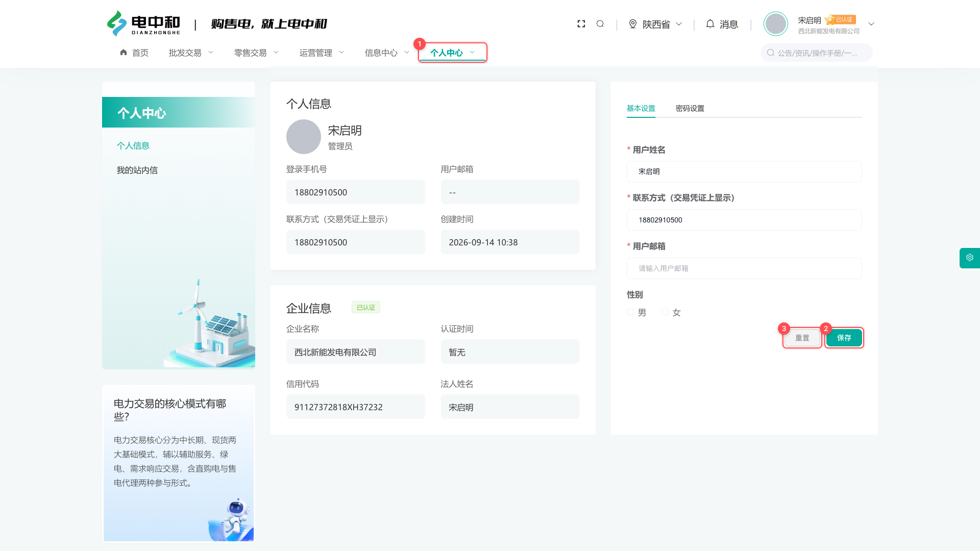The height and width of the screenshot is (551, 980).
Task: Expand the 信息中心 menu
Action: 387,53
